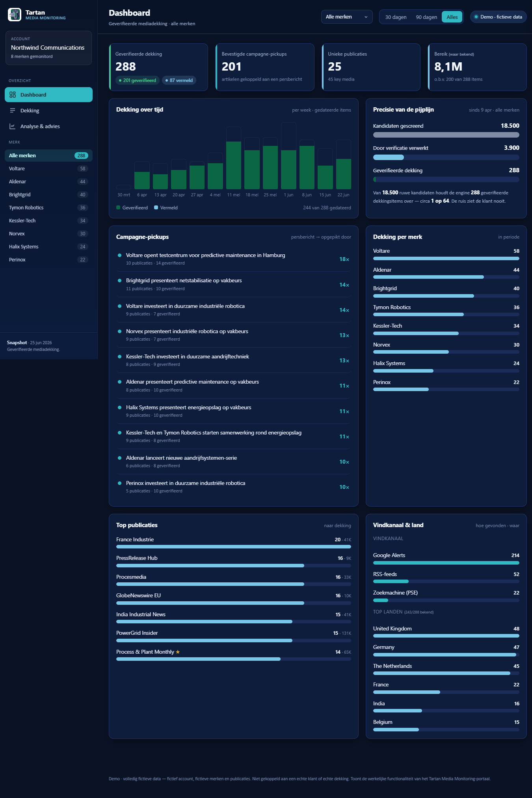Open Kessler-Tech investeert in aandrijftechniek pickup
Screen dimensions: 532x798
pyautogui.click(x=234, y=360)
